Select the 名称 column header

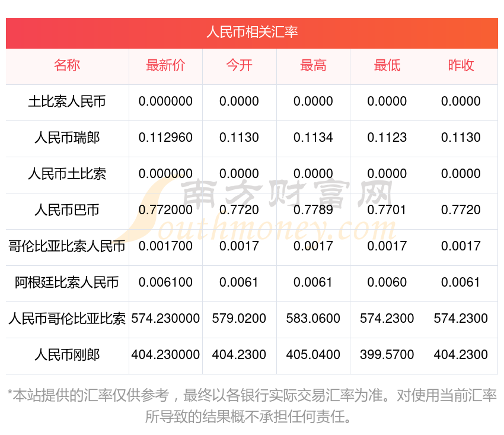tap(67, 66)
